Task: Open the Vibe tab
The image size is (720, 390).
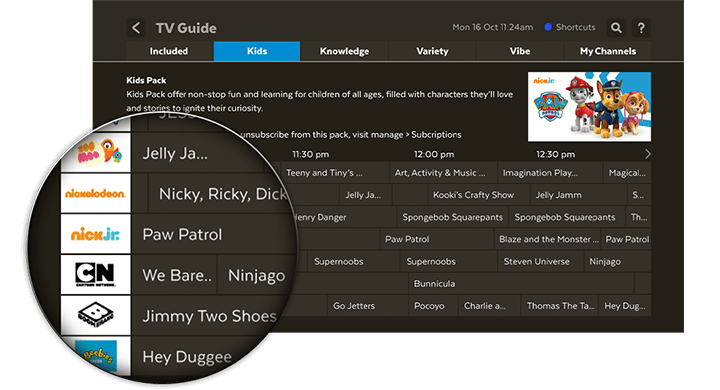Action: click(520, 51)
